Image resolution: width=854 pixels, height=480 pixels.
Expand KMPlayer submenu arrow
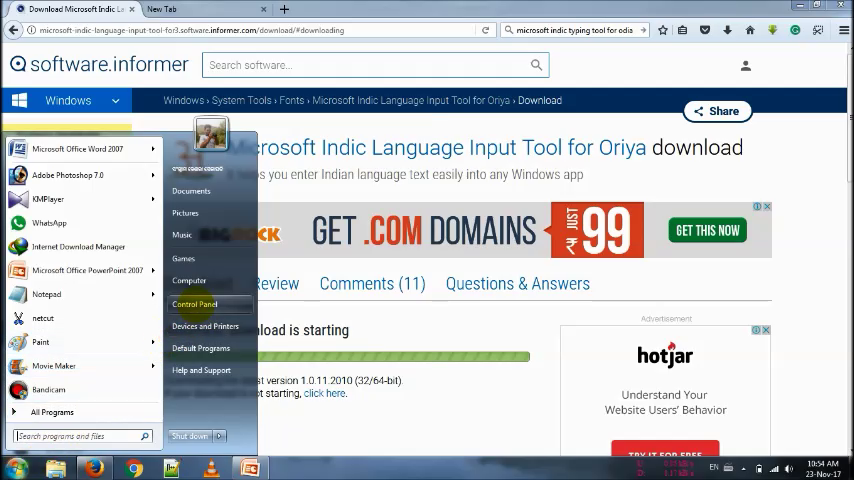click(x=153, y=199)
